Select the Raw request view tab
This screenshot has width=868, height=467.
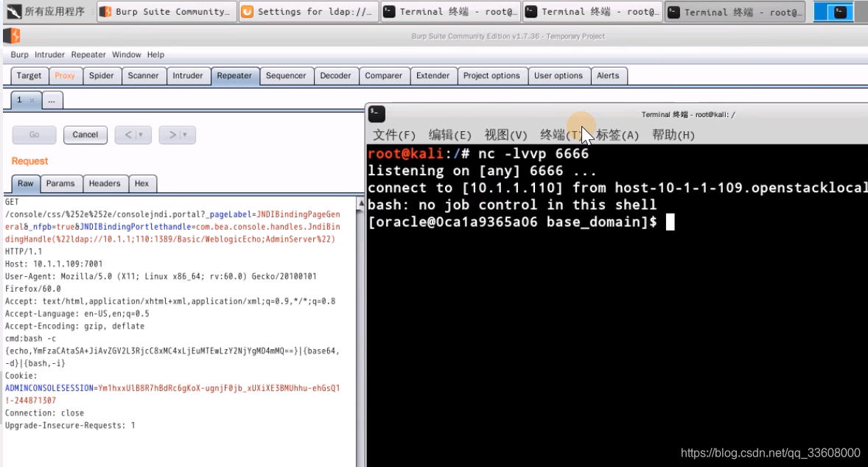26,183
